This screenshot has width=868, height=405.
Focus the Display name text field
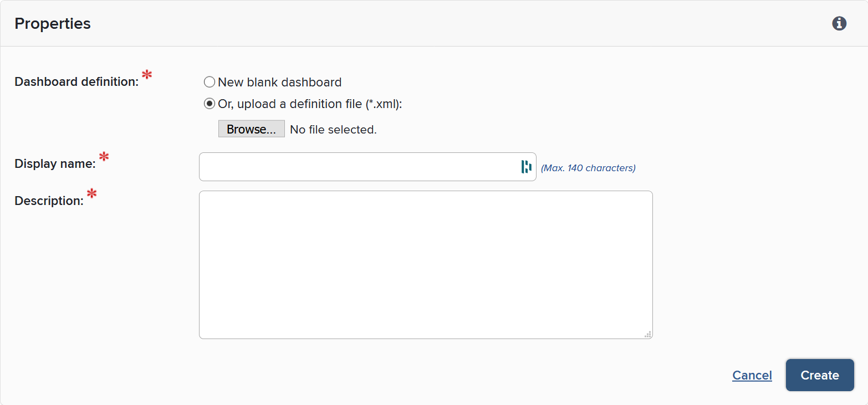pyautogui.click(x=358, y=167)
